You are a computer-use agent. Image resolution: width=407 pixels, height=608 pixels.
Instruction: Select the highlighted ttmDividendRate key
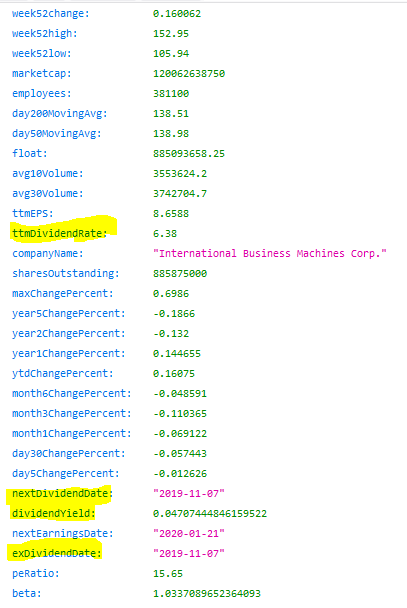[60, 233]
